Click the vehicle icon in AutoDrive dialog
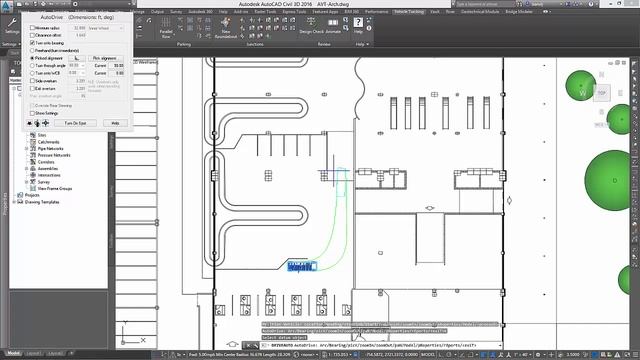The width and height of the screenshot is (640, 360). 37,123
